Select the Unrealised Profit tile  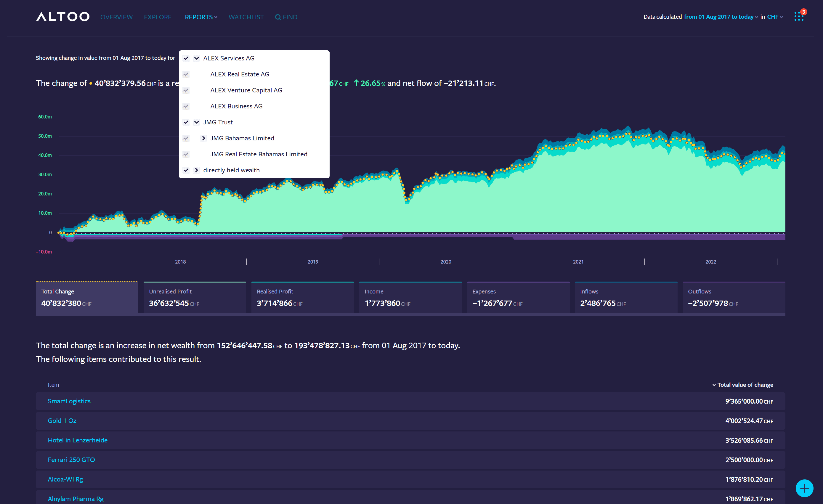coord(194,298)
